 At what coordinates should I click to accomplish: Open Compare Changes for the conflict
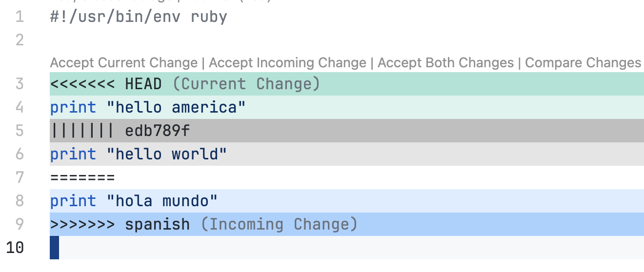[x=583, y=63]
